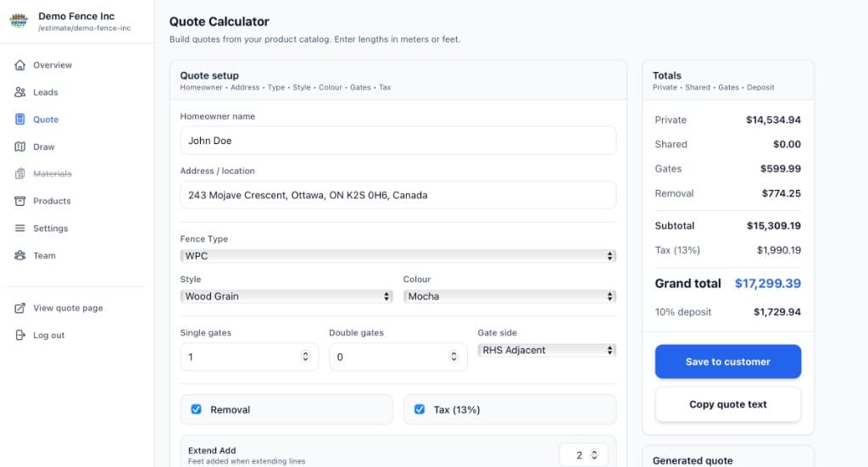
Task: Click the Homeowner name field John Doe
Action: coord(398,141)
